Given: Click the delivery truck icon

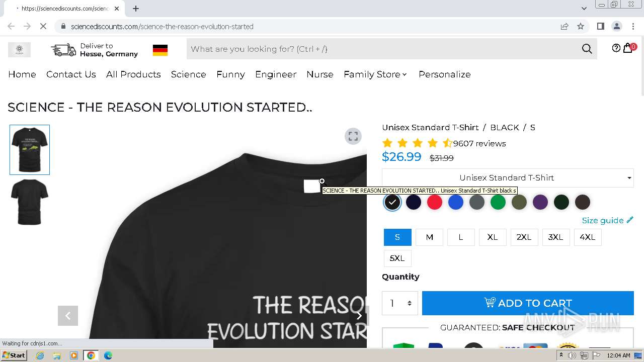Looking at the screenshot, I should [x=63, y=50].
